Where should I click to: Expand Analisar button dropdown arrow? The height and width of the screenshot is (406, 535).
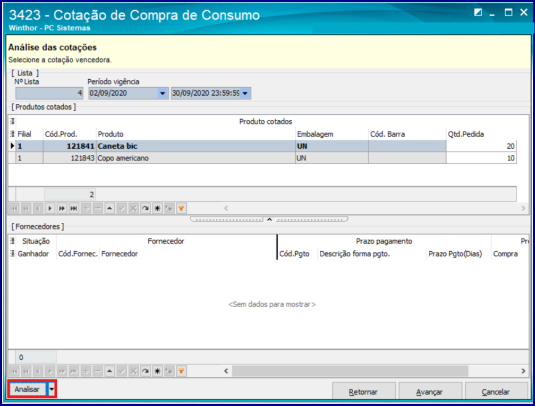(x=52, y=389)
